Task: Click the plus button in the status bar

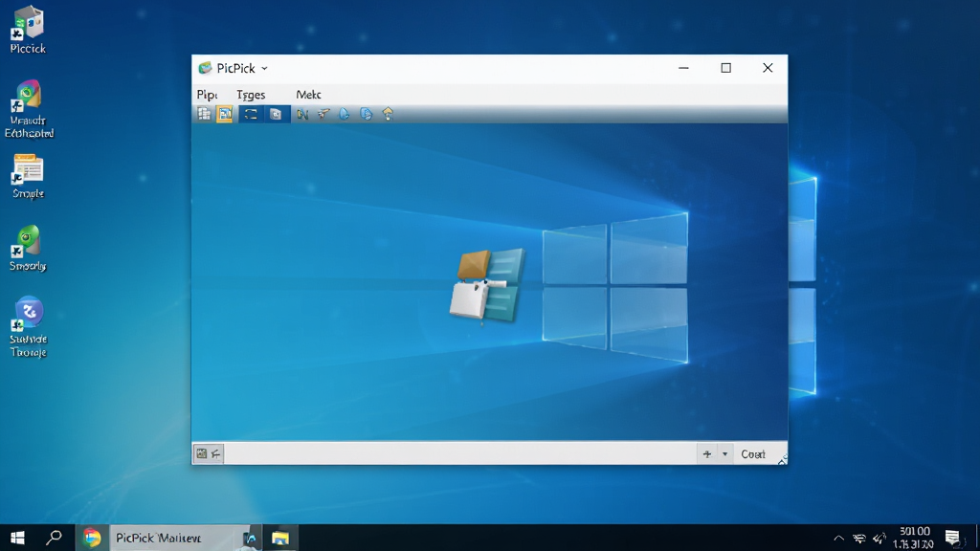Action: pos(707,454)
